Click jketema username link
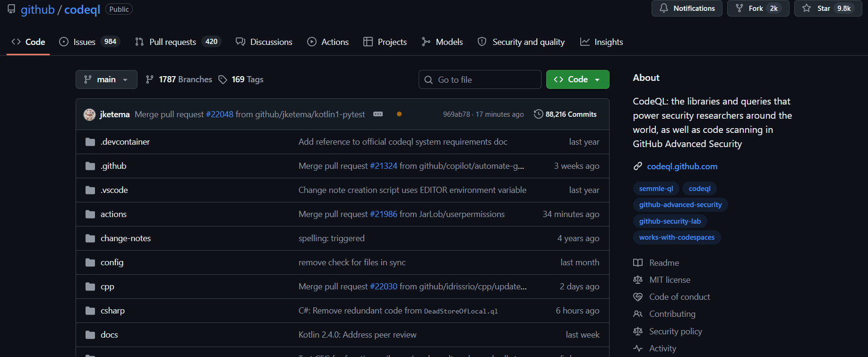 (x=115, y=114)
